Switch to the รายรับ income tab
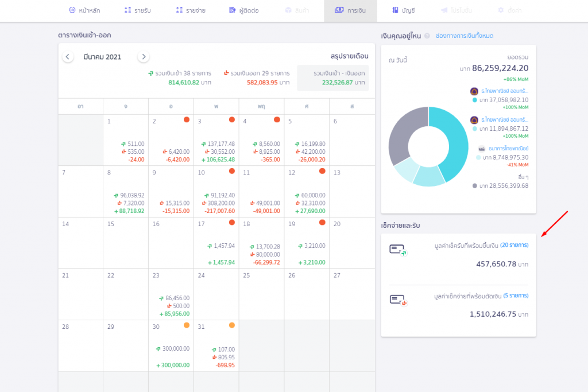 click(x=138, y=10)
